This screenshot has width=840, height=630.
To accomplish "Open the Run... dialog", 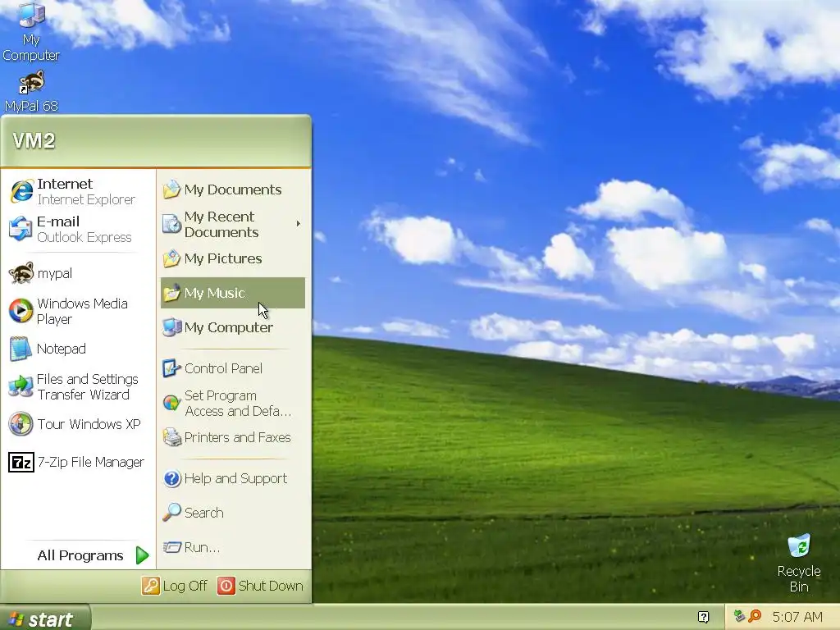I will point(233,547).
